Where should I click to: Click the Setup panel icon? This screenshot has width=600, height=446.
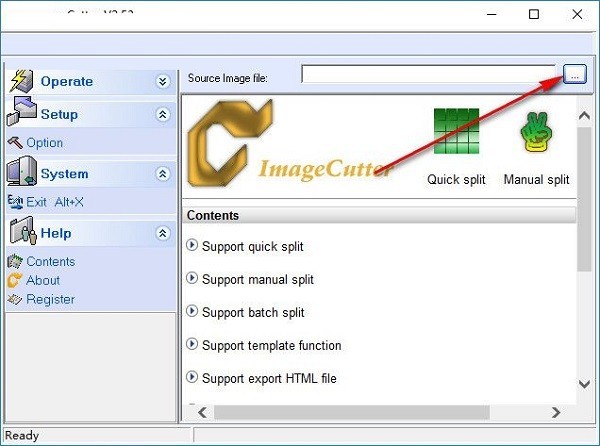(21, 111)
